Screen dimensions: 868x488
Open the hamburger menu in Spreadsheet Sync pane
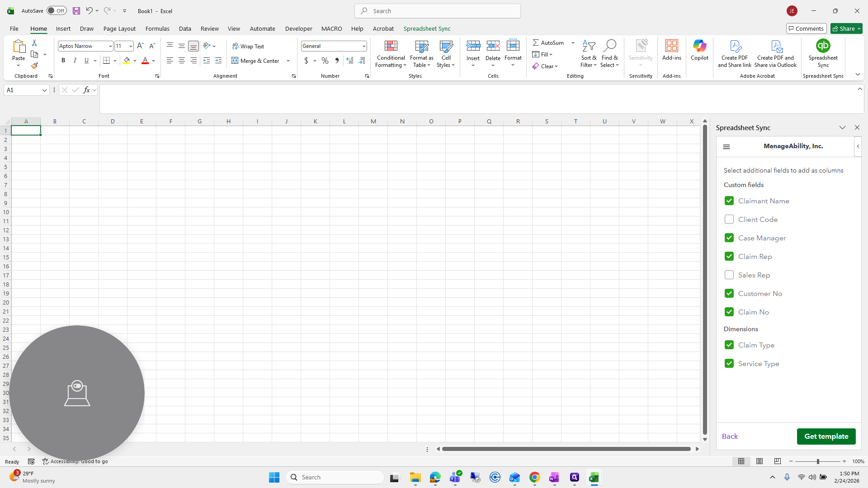point(726,146)
